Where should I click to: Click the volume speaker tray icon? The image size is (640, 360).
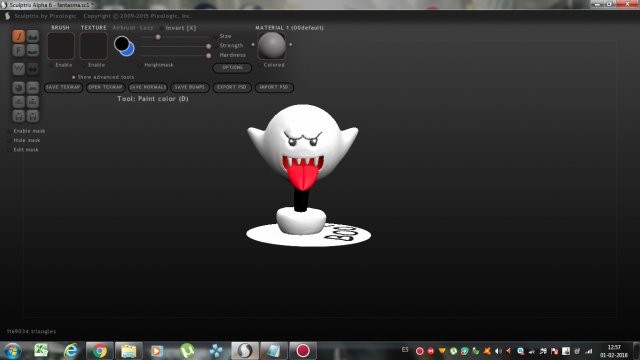pos(498,351)
